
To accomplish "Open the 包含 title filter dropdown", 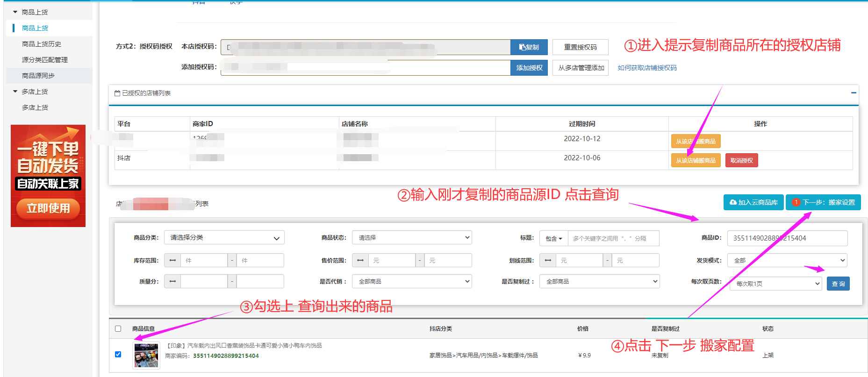I will (x=553, y=238).
